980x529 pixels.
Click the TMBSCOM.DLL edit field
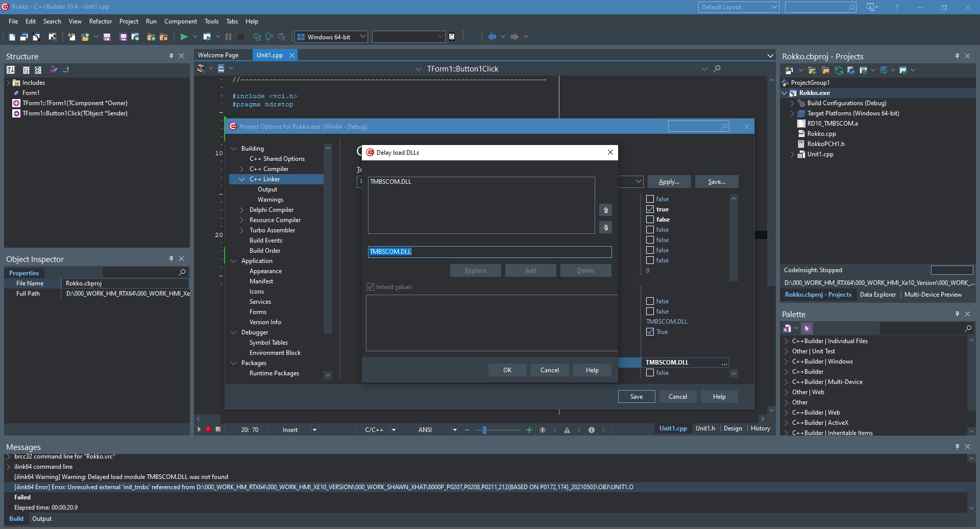489,252
